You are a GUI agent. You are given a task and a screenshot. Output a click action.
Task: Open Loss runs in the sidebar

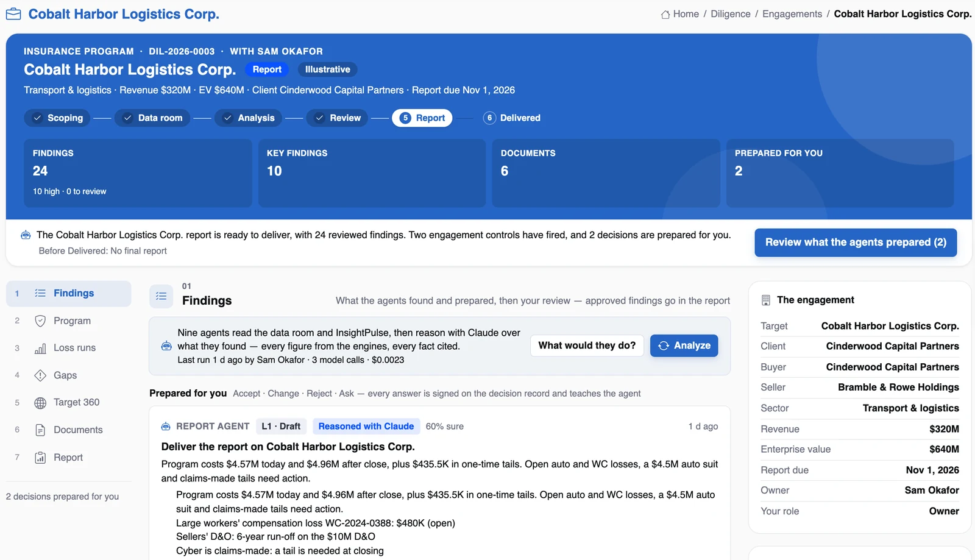pos(68,348)
